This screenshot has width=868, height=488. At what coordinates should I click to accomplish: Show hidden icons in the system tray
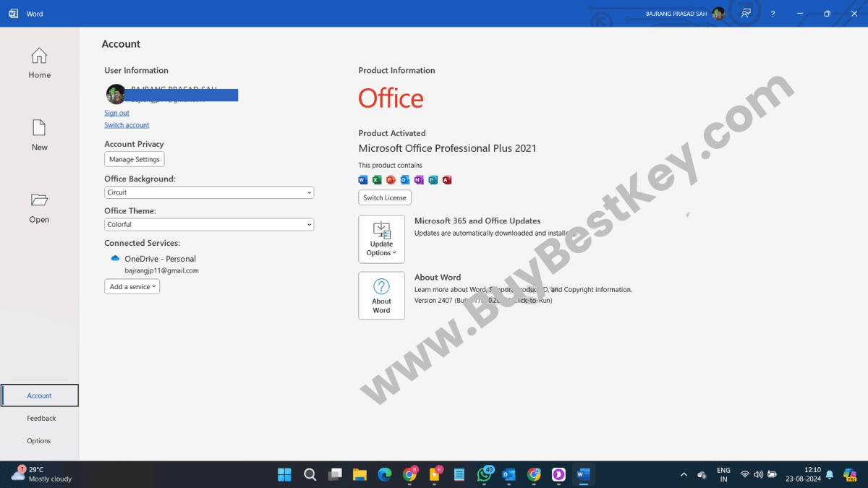point(684,474)
